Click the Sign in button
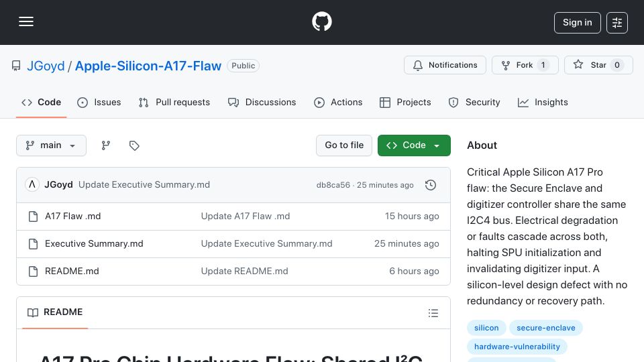Image resolution: width=644 pixels, height=362 pixels. [x=577, y=23]
